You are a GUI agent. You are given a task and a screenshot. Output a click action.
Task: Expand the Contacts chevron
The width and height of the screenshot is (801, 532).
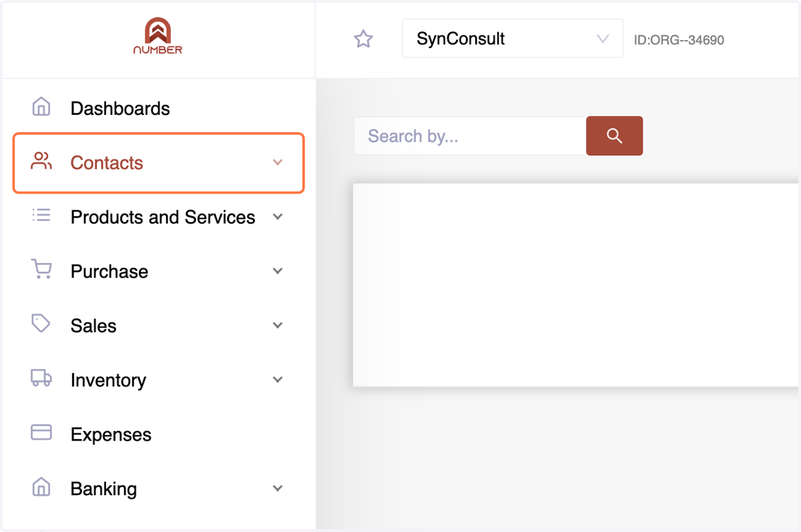coord(278,162)
